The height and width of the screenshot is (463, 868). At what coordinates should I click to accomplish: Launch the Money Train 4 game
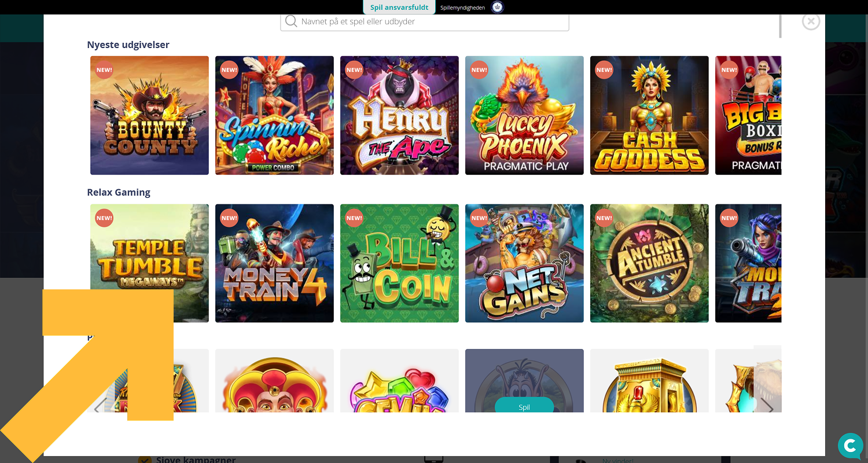(x=274, y=263)
